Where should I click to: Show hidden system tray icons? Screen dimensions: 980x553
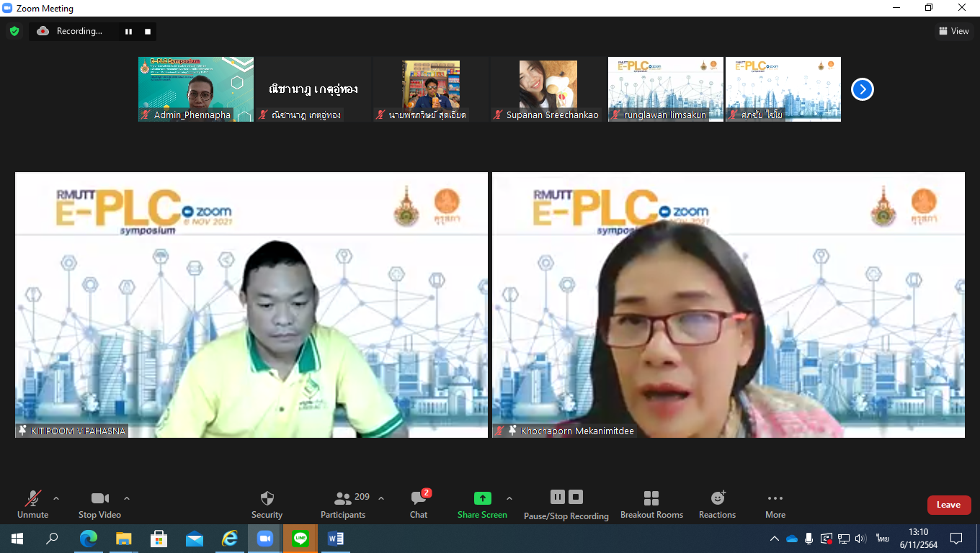point(775,539)
